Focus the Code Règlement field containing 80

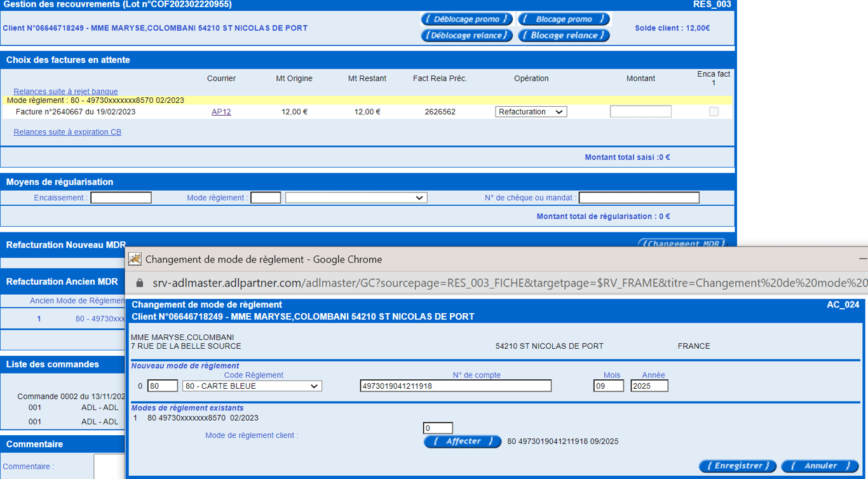(163, 386)
